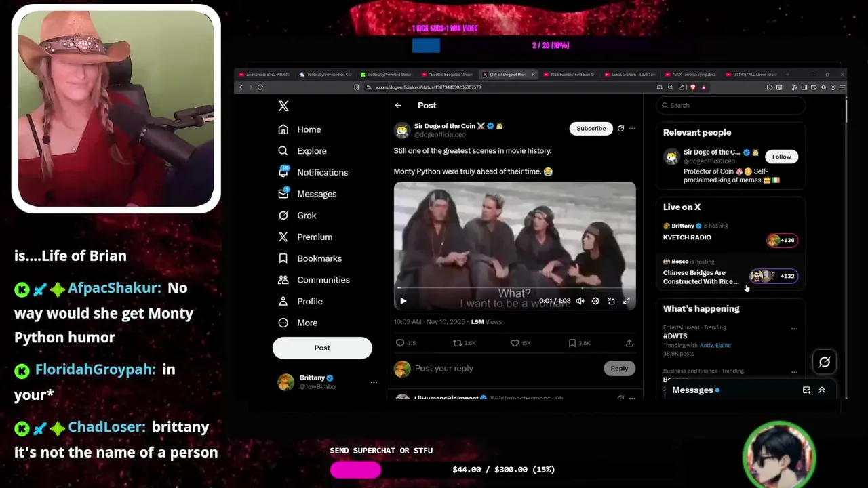This screenshot has height=488, width=868.
Task: Go to Profile in the sidebar
Action: (300, 301)
